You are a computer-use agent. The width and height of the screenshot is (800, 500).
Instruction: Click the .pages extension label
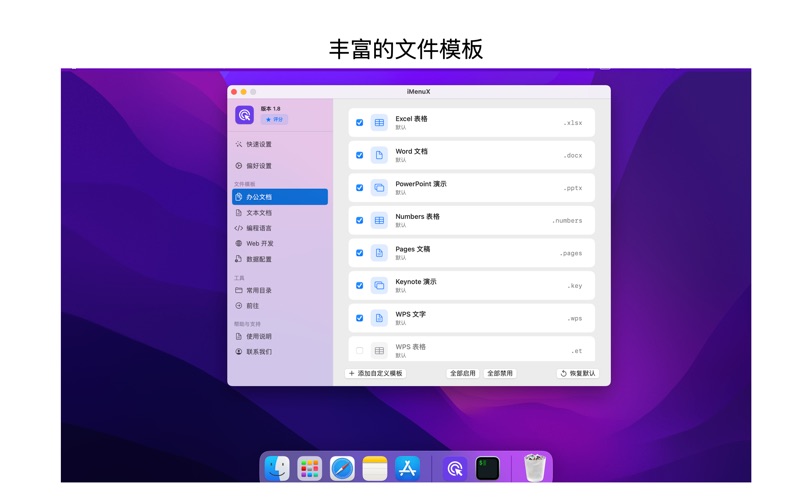point(570,254)
